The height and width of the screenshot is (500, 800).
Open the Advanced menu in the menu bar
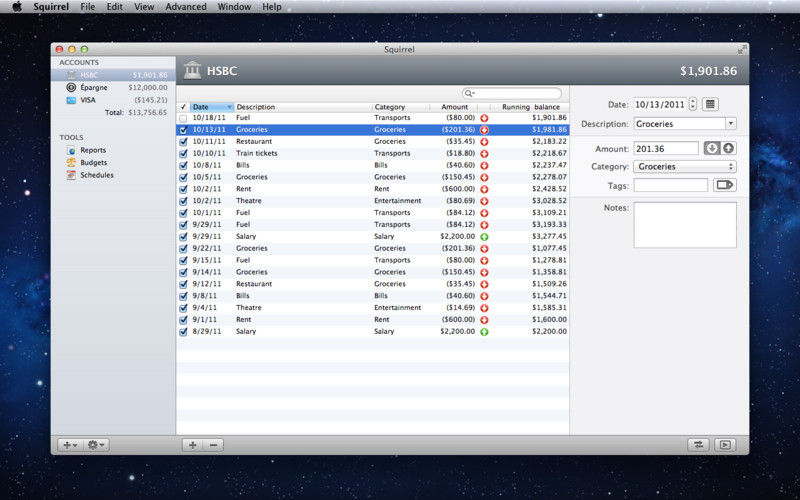(x=186, y=7)
